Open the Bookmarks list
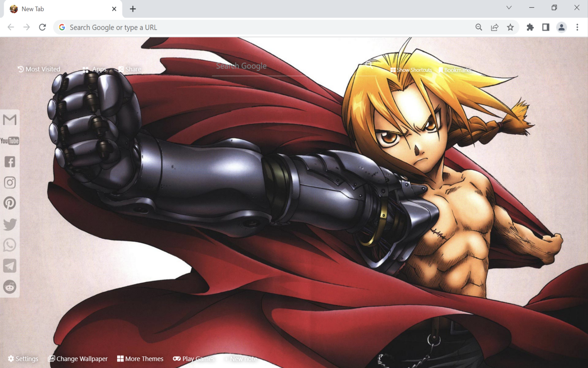The height and width of the screenshot is (368, 588). [455, 70]
